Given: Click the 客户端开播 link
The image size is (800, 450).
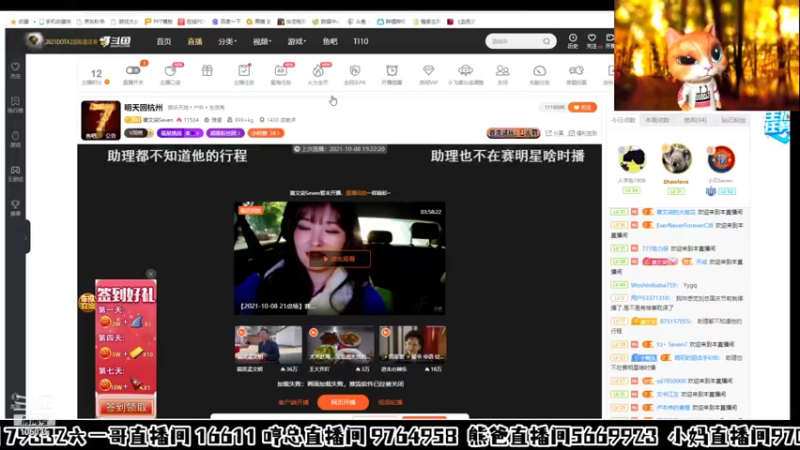Looking at the screenshot, I should click(293, 402).
